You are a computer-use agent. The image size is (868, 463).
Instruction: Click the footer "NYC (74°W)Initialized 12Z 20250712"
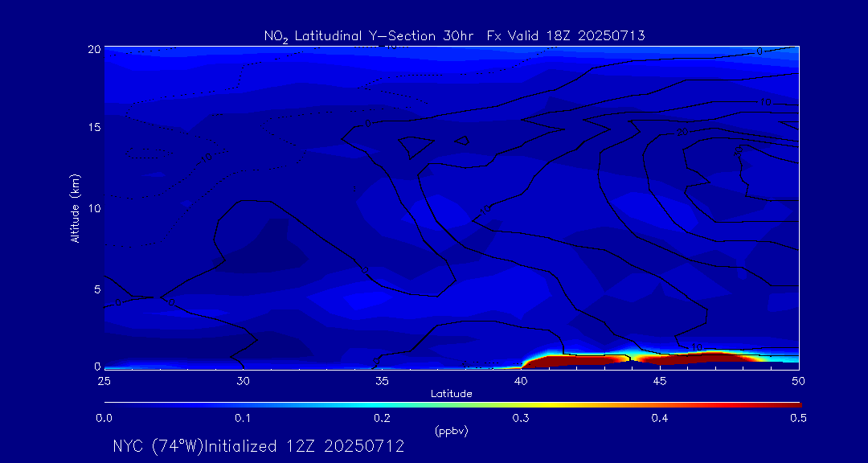tap(259, 446)
